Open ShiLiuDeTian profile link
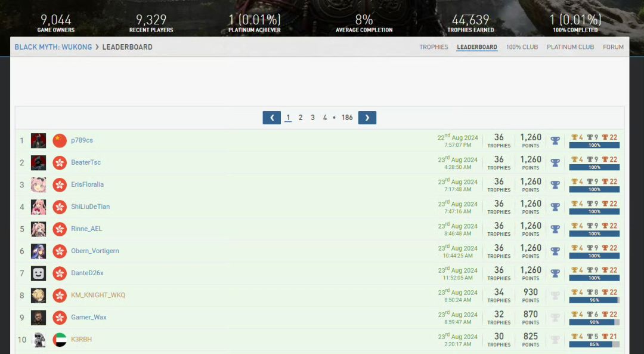The height and width of the screenshot is (354, 644). [x=91, y=207]
